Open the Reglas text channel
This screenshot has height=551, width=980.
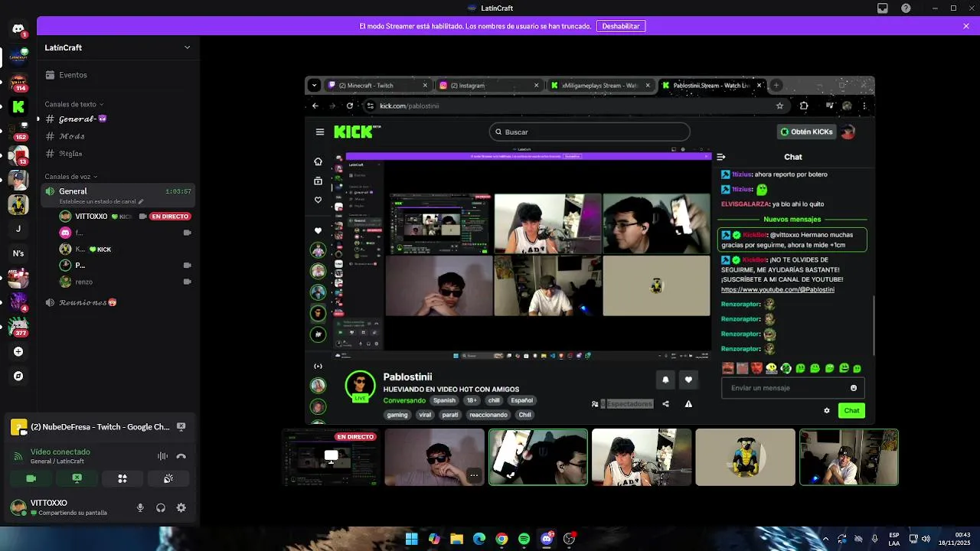(x=118, y=154)
